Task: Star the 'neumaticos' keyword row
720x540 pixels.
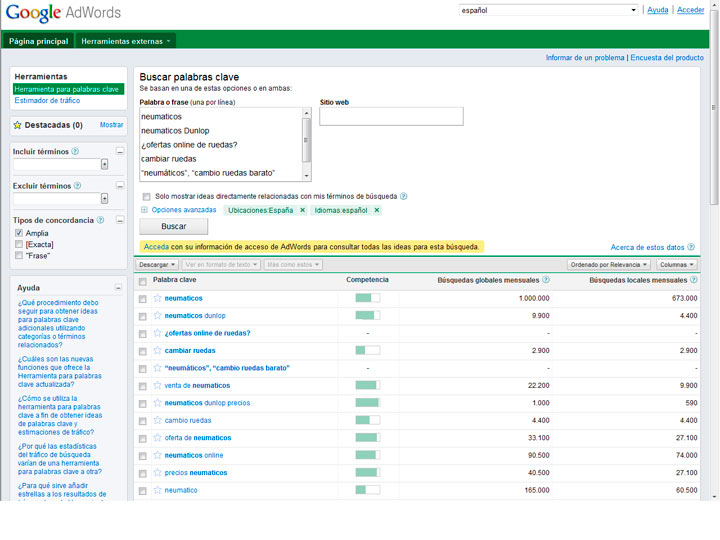Action: 157,299
